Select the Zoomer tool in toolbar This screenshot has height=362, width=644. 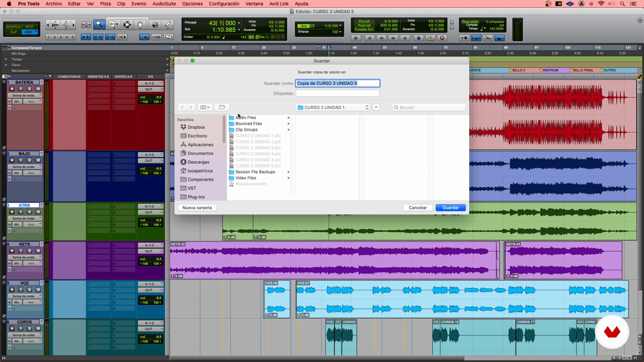click(99, 24)
